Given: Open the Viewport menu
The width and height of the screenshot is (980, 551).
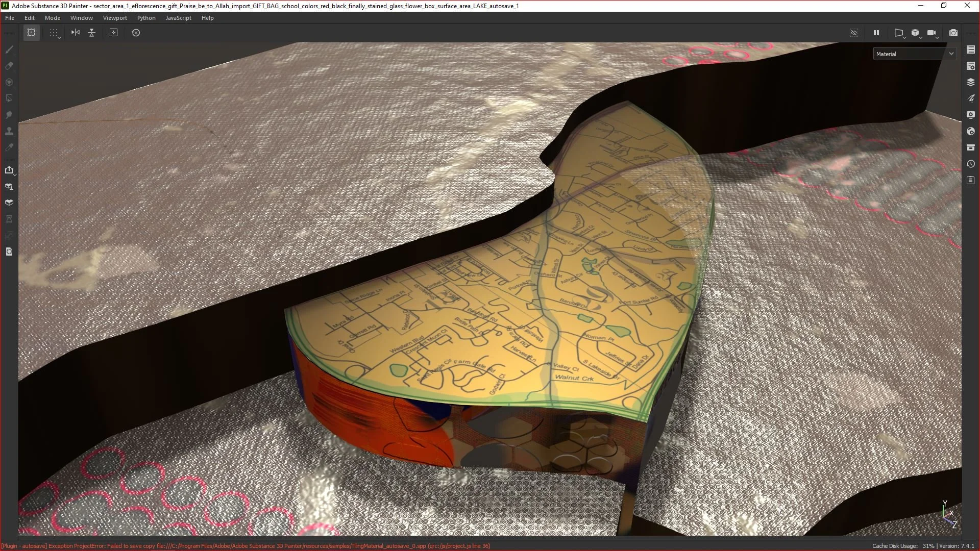Looking at the screenshot, I should [x=115, y=18].
